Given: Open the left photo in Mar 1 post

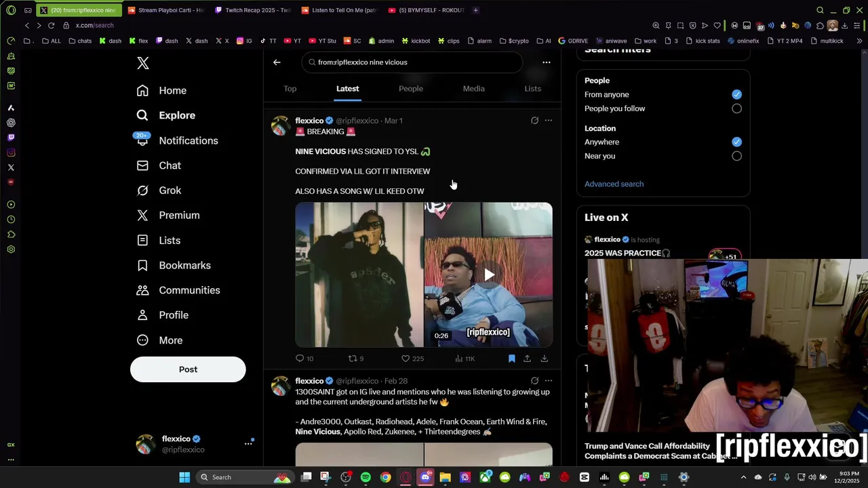Looking at the screenshot, I should pos(359,274).
